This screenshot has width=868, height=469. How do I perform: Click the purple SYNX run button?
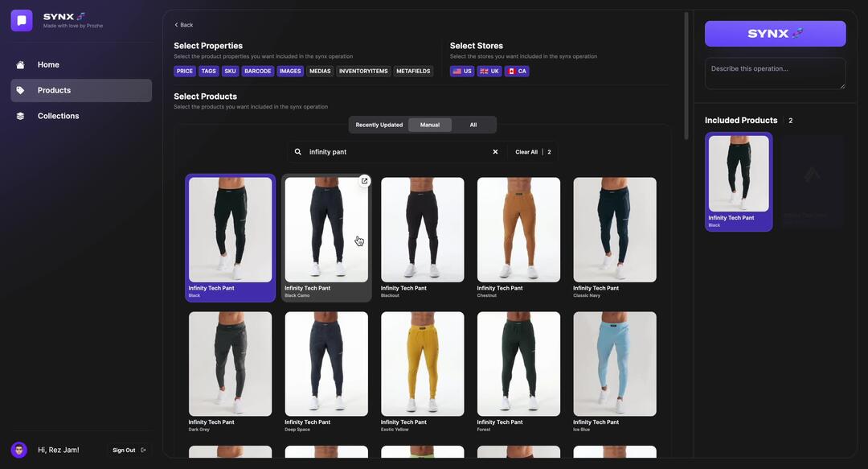pos(775,34)
